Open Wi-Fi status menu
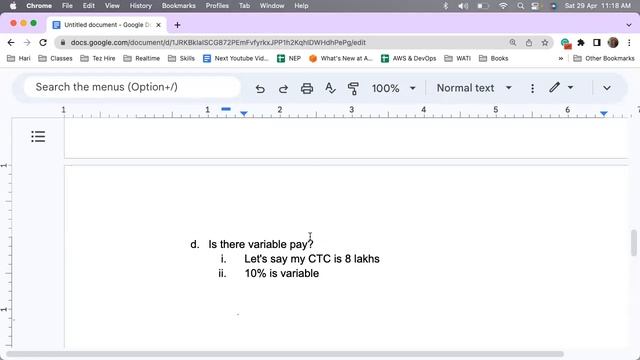This screenshot has height=360, width=640. (503, 6)
